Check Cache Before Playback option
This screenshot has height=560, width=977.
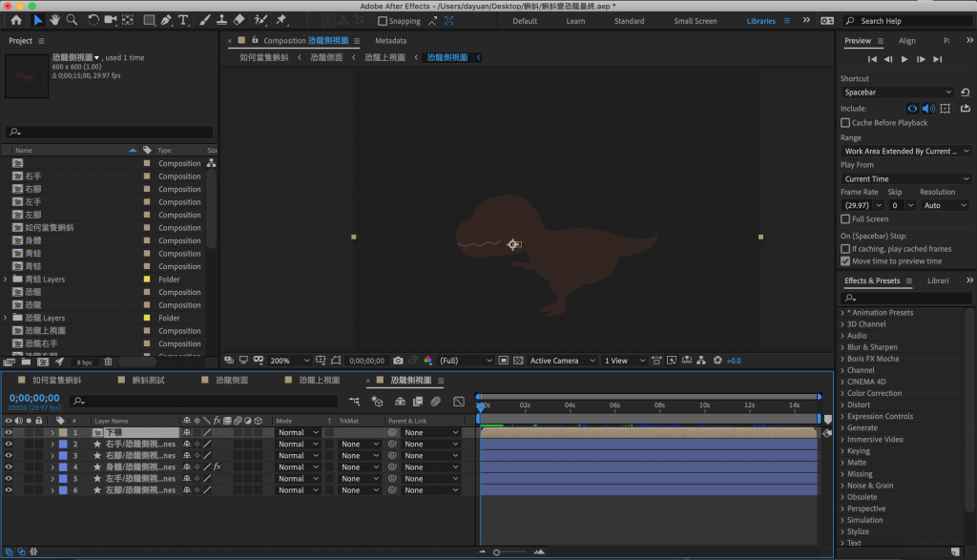pyautogui.click(x=845, y=123)
